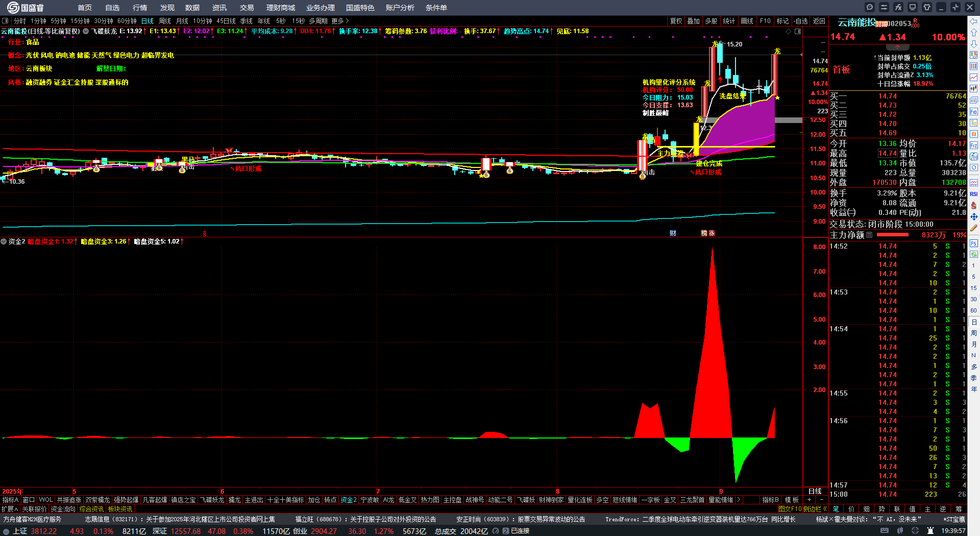Click the 月 period icon in right sidebar

[x=974, y=345]
